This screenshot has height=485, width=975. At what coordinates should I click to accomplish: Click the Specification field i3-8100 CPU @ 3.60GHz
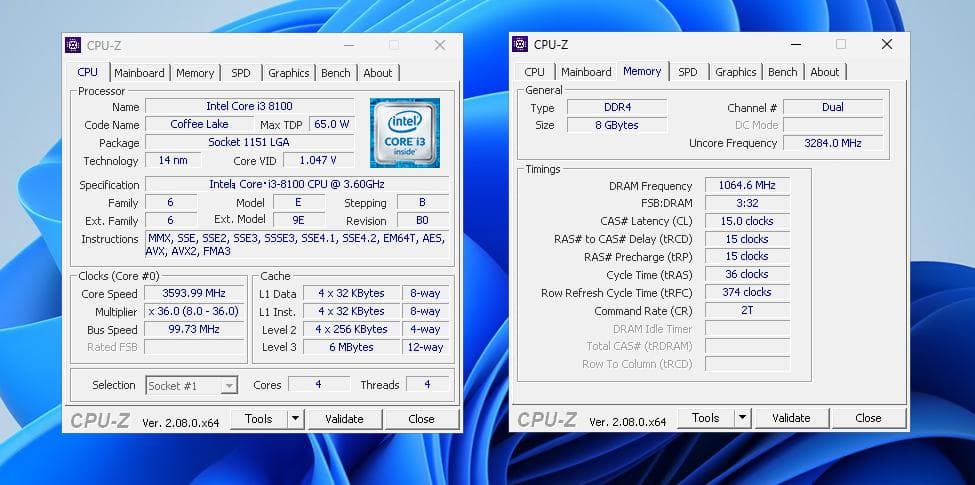pos(297,185)
